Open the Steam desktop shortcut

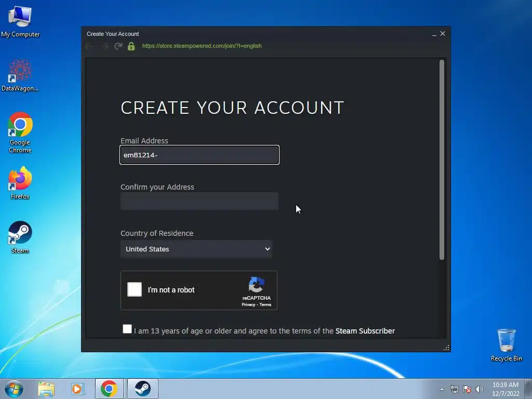pyautogui.click(x=20, y=237)
